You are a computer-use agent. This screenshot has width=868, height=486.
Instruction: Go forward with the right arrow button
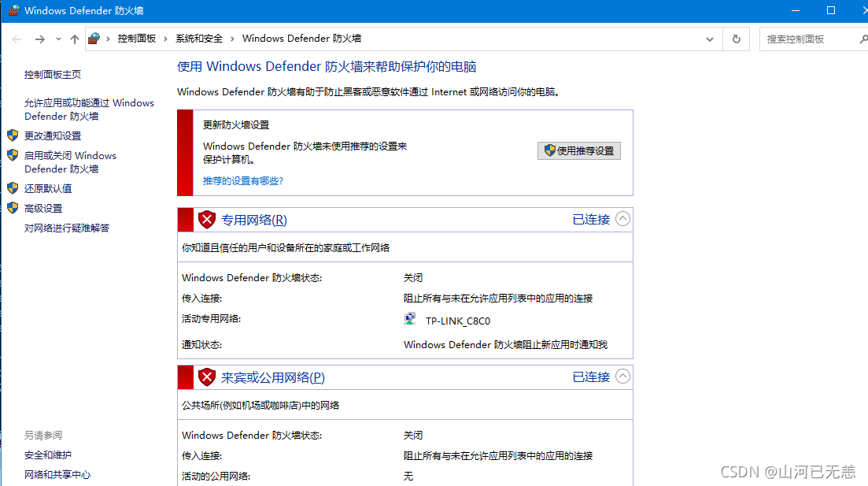40,39
